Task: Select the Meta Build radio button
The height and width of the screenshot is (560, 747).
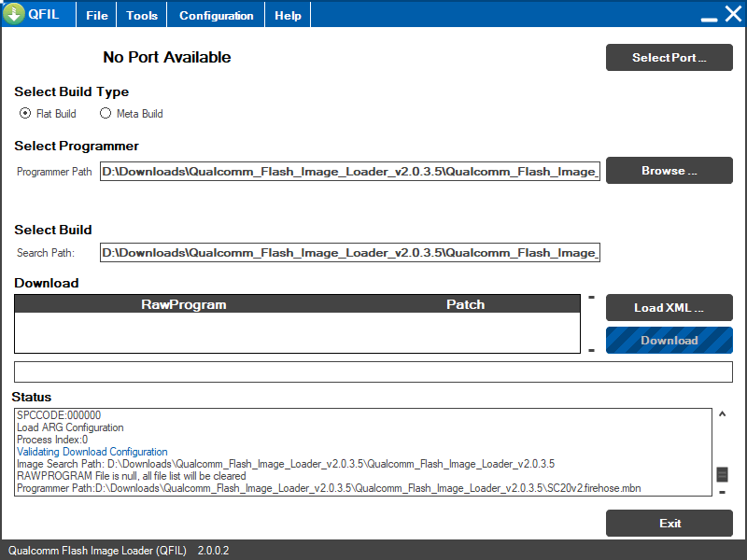Action: point(106,112)
